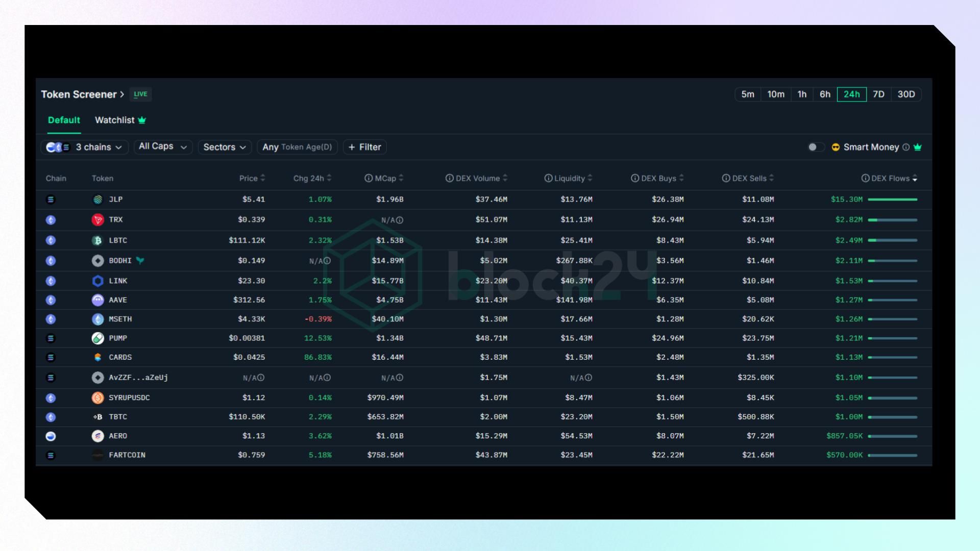Select the 10m timeframe
980x551 pixels.
776,94
